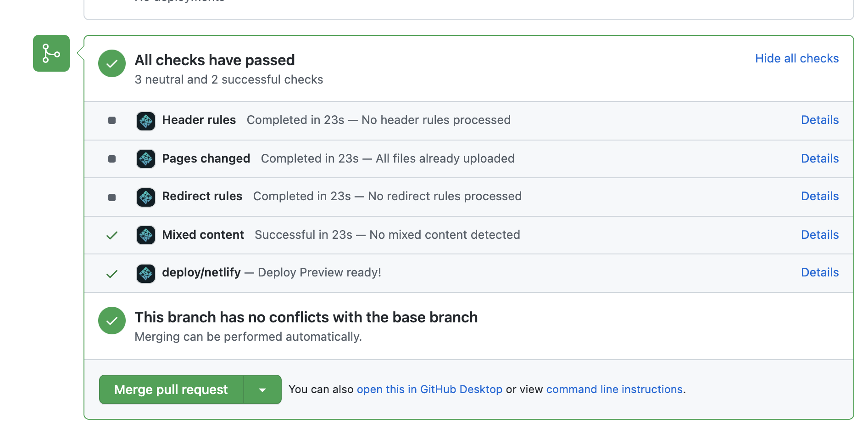
Task: Click the neutral square status for Header rules
Action: click(112, 120)
